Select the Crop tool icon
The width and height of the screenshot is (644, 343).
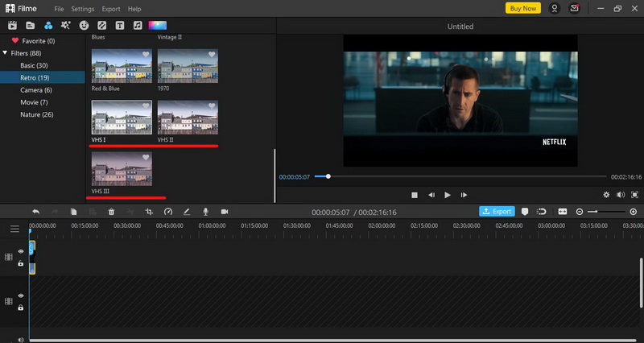(149, 212)
